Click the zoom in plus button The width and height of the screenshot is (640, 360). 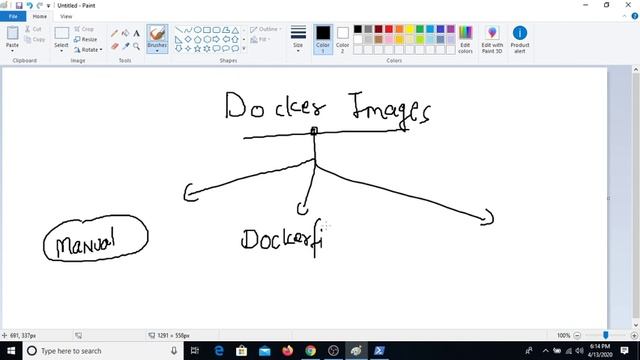(x=634, y=336)
